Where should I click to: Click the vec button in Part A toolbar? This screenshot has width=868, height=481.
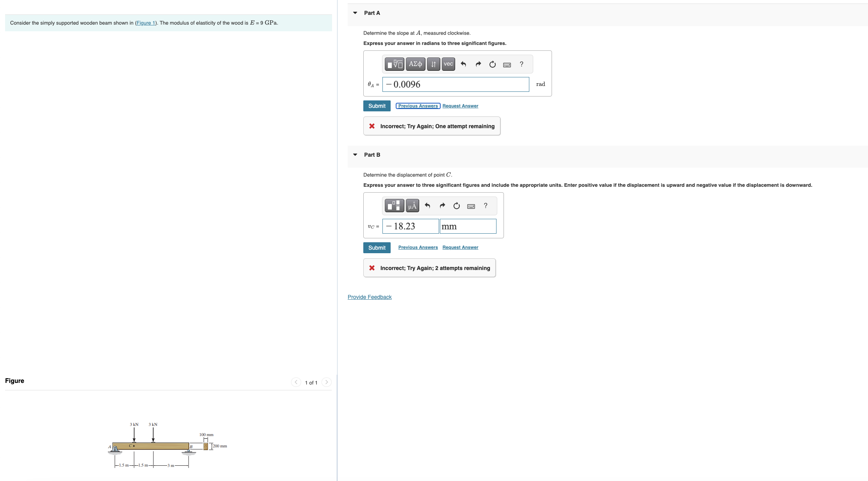tap(448, 64)
